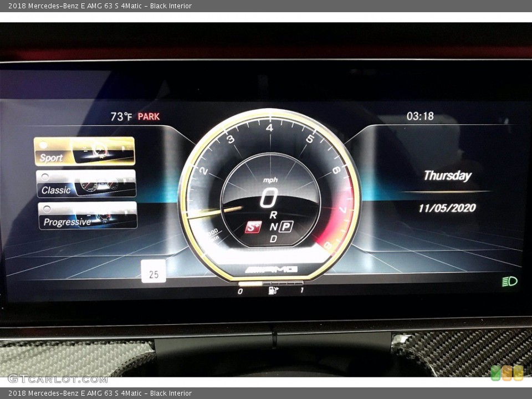Click the red PARK label
532x399 pixels.
coord(149,117)
